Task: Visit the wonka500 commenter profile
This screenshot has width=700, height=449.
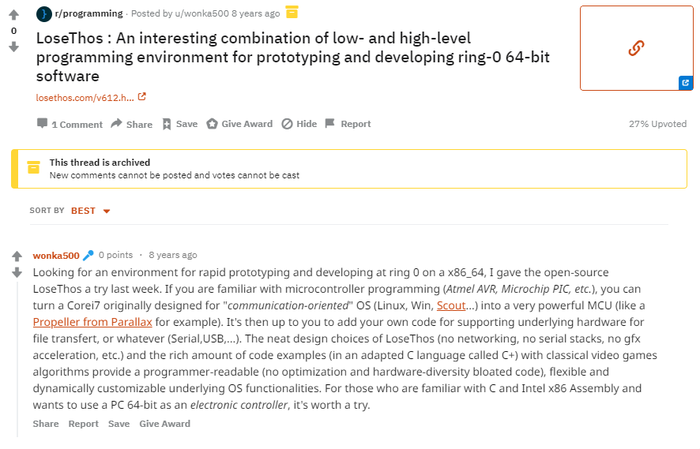Action: pyautogui.click(x=56, y=255)
